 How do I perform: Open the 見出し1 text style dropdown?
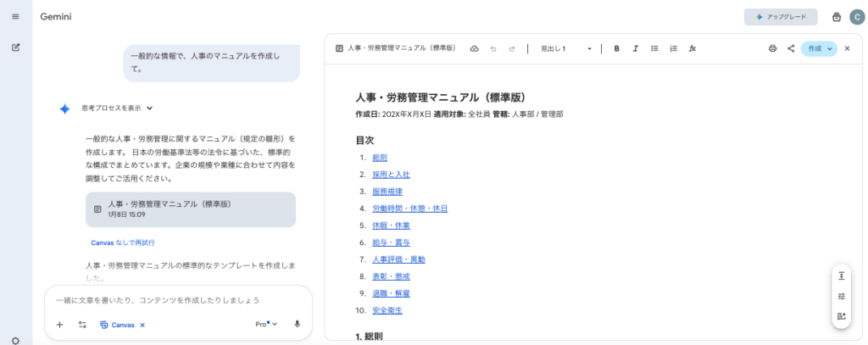click(565, 48)
